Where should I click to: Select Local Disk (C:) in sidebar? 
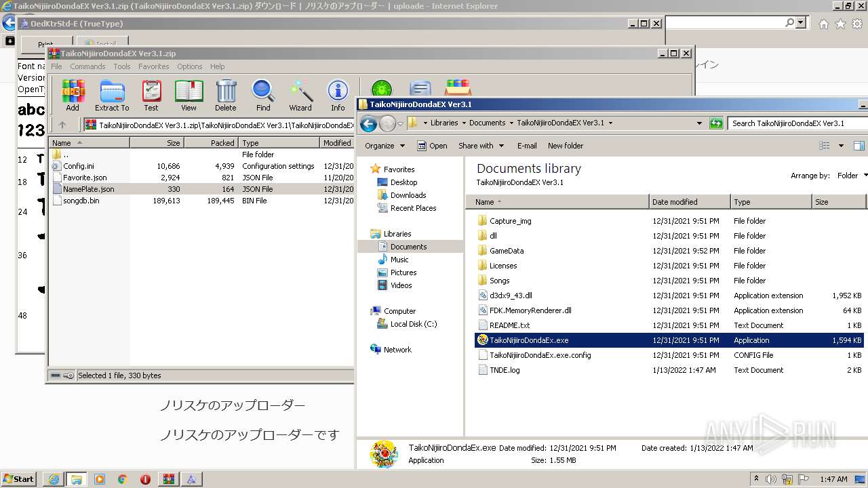tap(413, 324)
